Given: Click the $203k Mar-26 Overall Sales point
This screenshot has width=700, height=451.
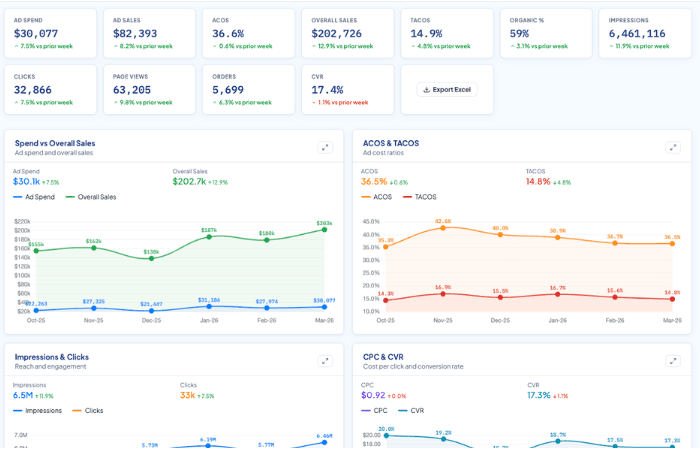Looking at the screenshot, I should click(x=325, y=230).
